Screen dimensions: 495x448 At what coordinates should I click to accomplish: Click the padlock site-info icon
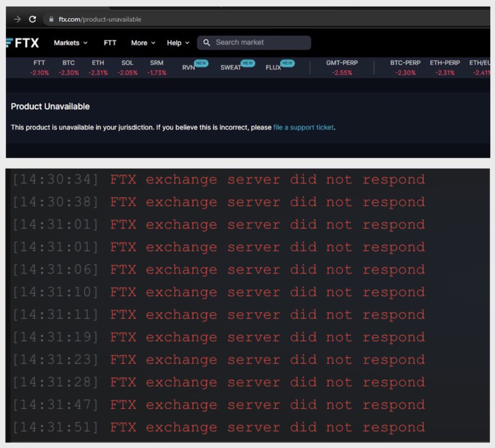(x=51, y=19)
